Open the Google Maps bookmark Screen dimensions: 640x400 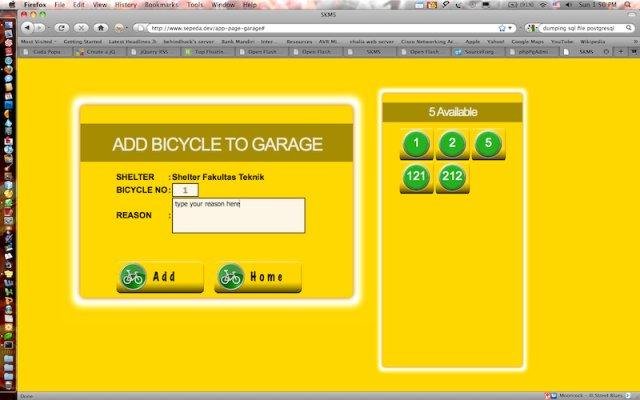(527, 42)
